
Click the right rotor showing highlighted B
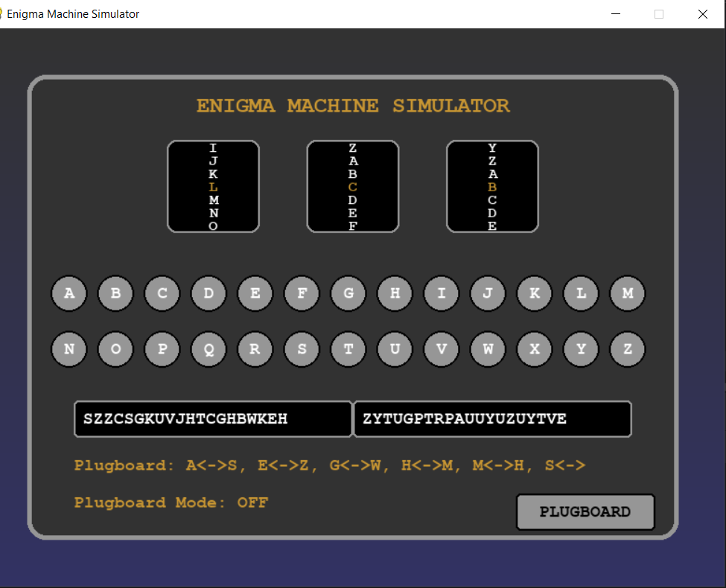[x=491, y=186]
